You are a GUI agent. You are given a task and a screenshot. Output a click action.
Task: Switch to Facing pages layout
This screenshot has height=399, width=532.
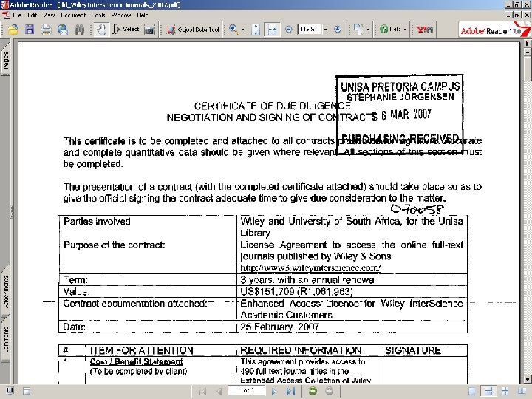click(x=522, y=391)
